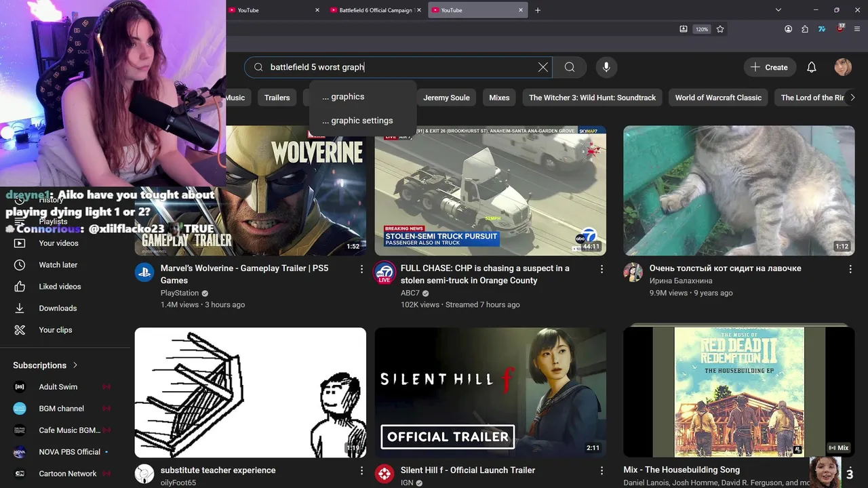Open more options for FULL CHASE video

coord(601,269)
